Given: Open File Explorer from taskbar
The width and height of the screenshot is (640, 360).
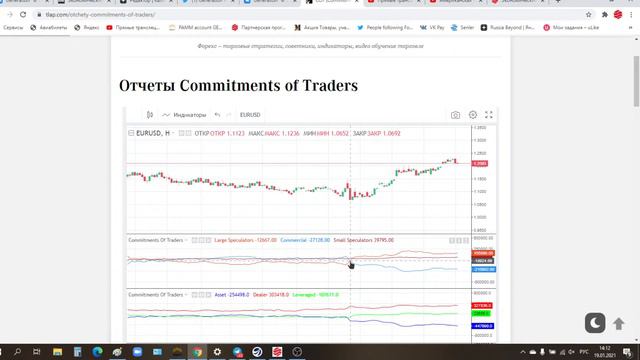Looking at the screenshot, I should pos(57,352).
